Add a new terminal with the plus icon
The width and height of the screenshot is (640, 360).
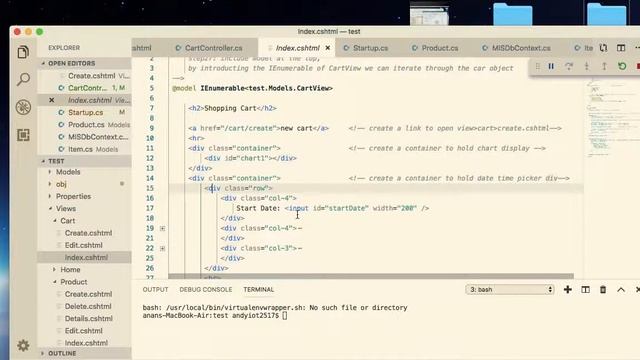click(x=567, y=289)
